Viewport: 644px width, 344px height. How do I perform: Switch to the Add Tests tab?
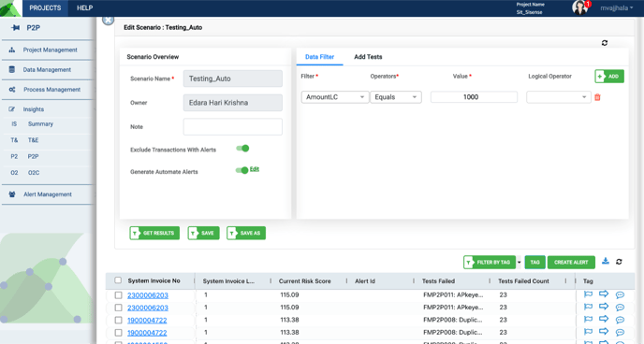[x=368, y=57]
